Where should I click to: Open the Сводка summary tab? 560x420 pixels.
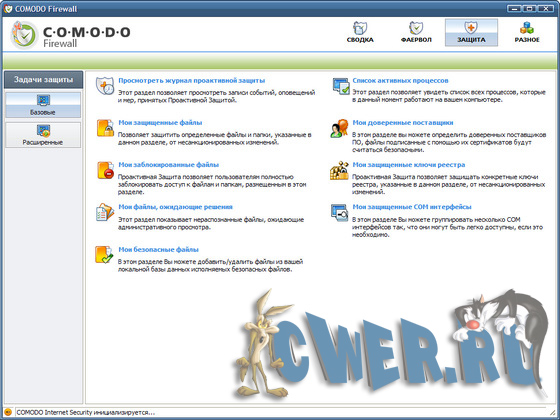point(360,32)
